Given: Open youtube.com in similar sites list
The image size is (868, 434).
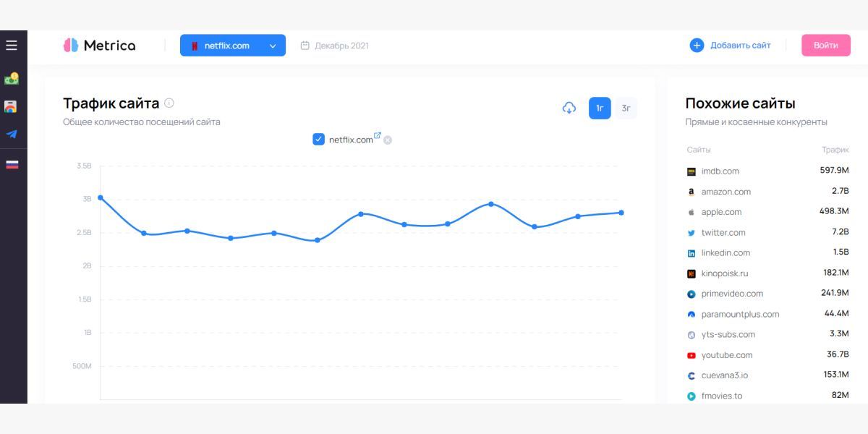Looking at the screenshot, I should (x=727, y=355).
